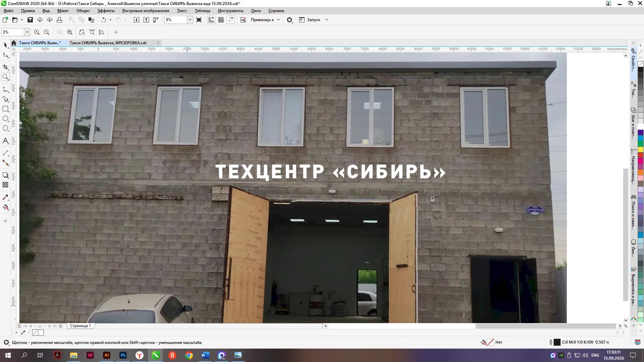Toggle show rulers button
Screen dimensions: 644x362
pyautogui.click(x=211, y=20)
